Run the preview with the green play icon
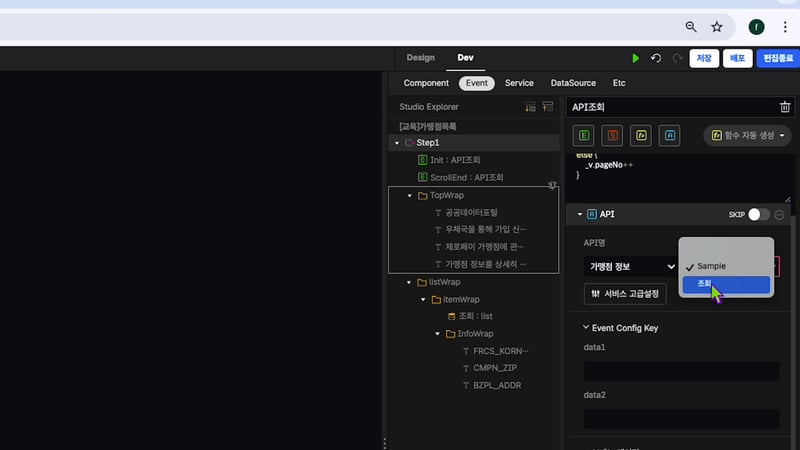The height and width of the screenshot is (450, 800). tap(635, 58)
